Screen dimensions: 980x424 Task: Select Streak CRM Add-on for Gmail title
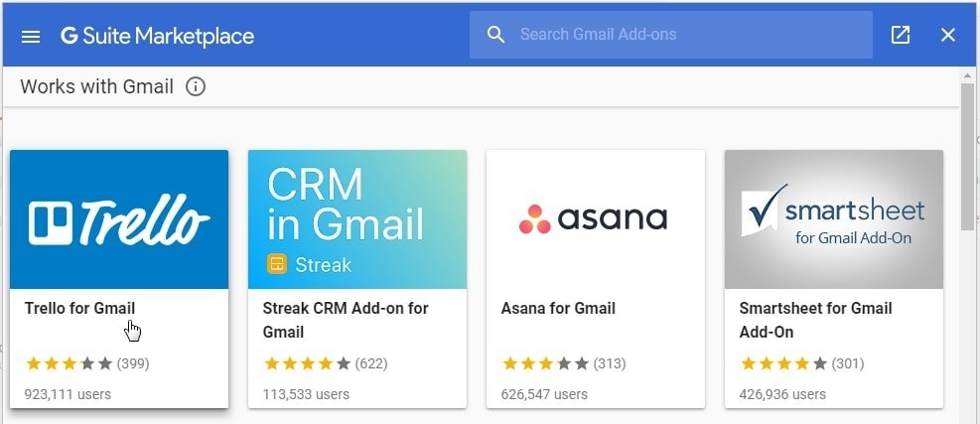coord(346,320)
